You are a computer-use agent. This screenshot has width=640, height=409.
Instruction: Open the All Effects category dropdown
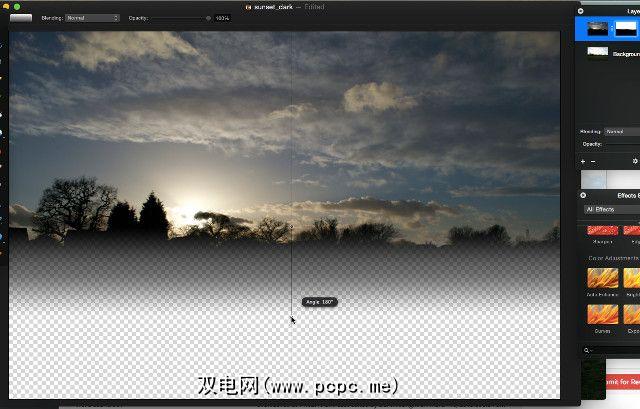point(612,209)
